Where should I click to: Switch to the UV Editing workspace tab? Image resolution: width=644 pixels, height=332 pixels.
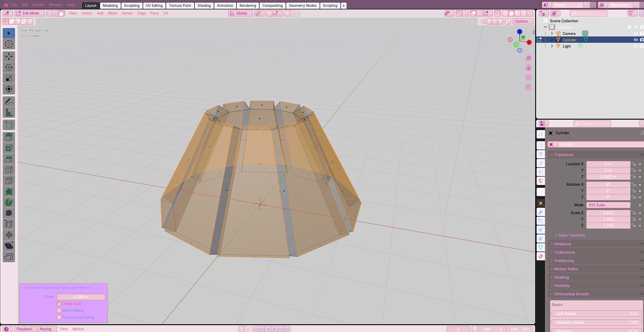pos(154,6)
